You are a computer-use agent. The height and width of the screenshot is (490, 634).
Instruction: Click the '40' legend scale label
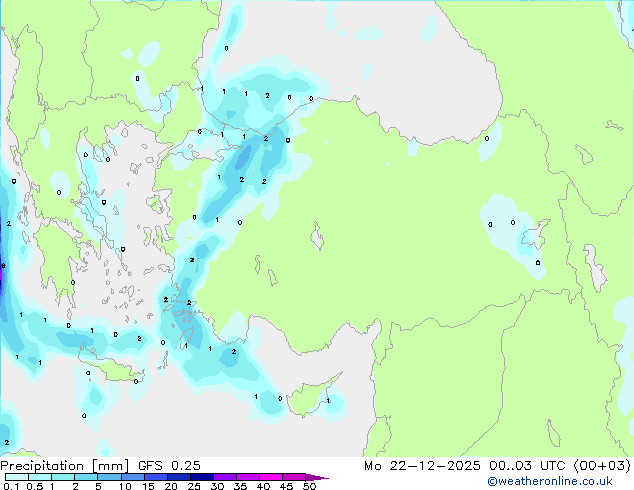point(263,486)
